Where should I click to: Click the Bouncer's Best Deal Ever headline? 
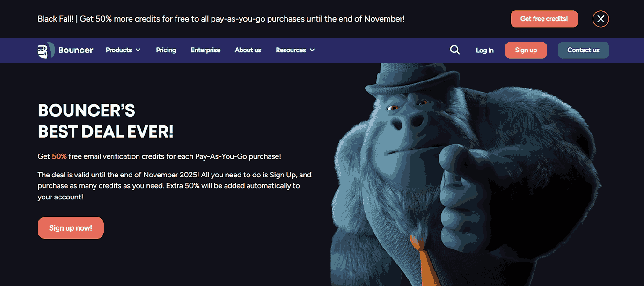[106, 121]
